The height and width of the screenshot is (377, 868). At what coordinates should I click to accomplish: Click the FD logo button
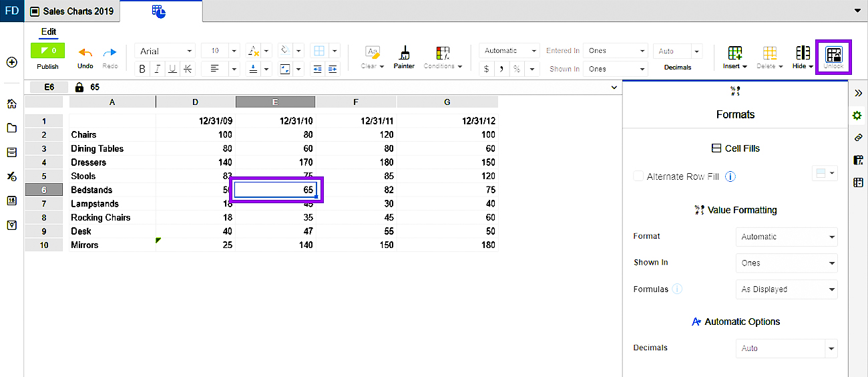tap(11, 11)
